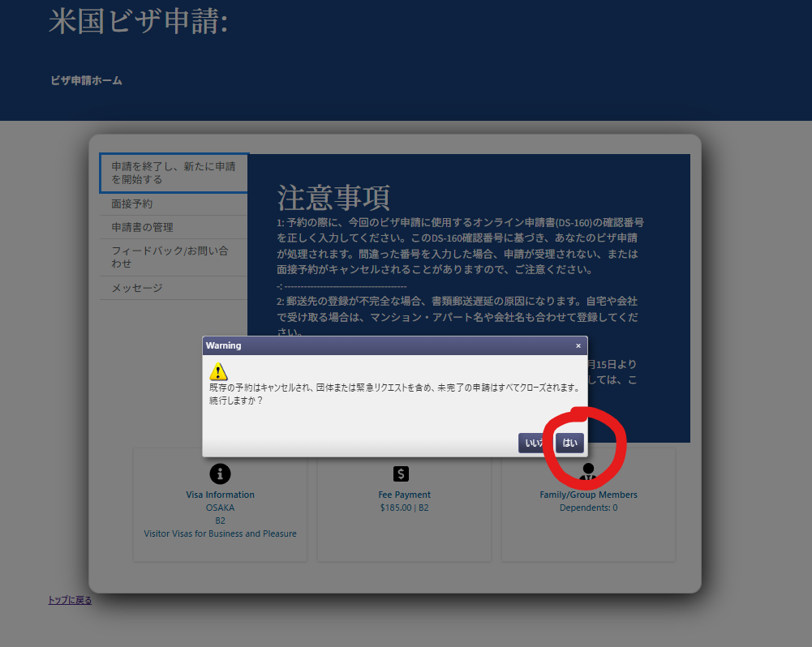Screen dimensions: 812x647
Task: Click Visitor Visas for Business and Pleasure text
Action: [x=220, y=533]
